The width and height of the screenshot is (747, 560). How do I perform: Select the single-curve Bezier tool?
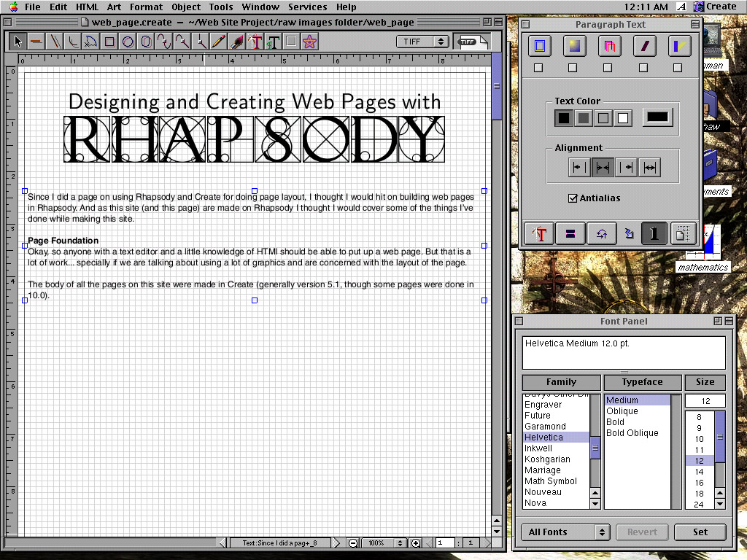coord(182,42)
